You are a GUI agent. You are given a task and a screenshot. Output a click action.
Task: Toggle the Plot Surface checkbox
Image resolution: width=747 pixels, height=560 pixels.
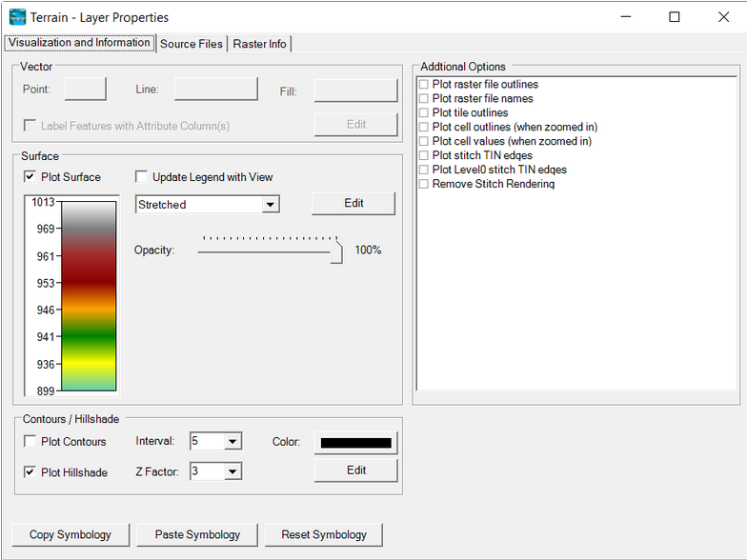[30, 177]
